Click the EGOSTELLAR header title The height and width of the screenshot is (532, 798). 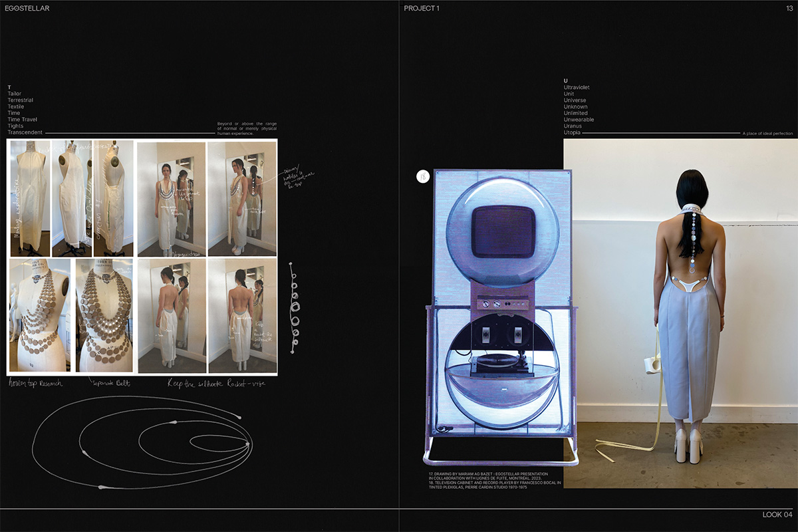tap(27, 9)
